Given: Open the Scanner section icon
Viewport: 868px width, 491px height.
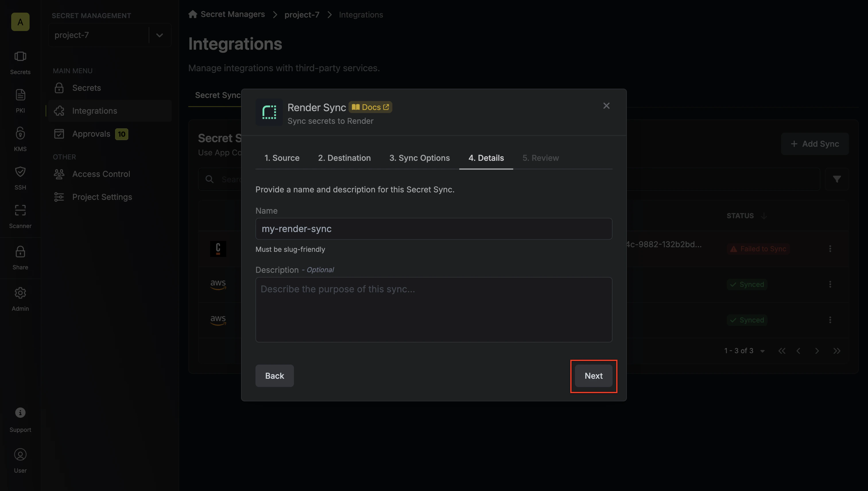Looking at the screenshot, I should click(x=20, y=216).
